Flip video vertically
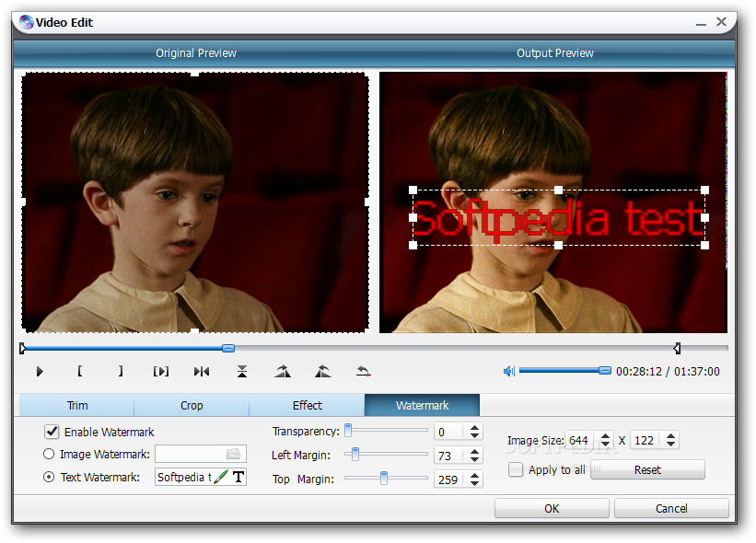The image size is (756, 543). click(242, 372)
